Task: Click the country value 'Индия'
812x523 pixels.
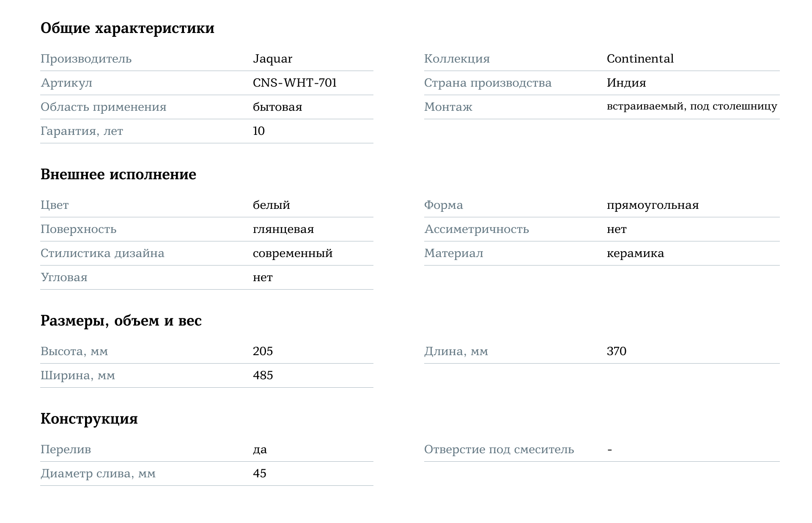Action: click(626, 83)
